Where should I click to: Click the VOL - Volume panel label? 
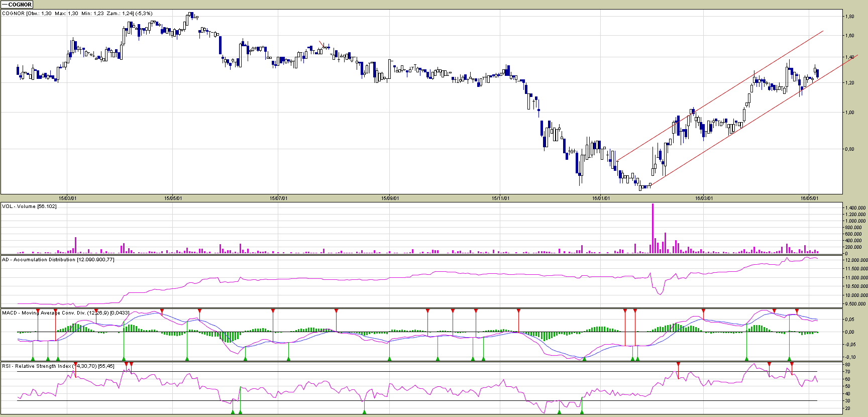pyautogui.click(x=29, y=206)
